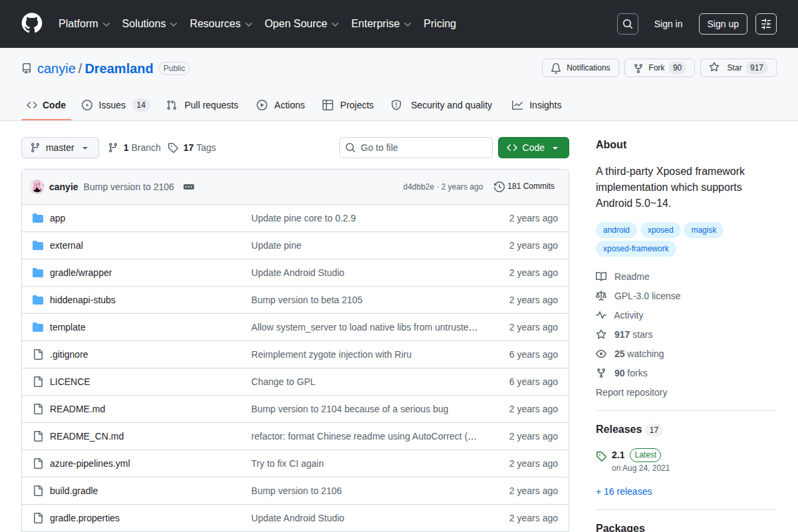Screen dimensions: 798x532
Task: Open the search magnifier icon in the header
Action: (x=627, y=24)
